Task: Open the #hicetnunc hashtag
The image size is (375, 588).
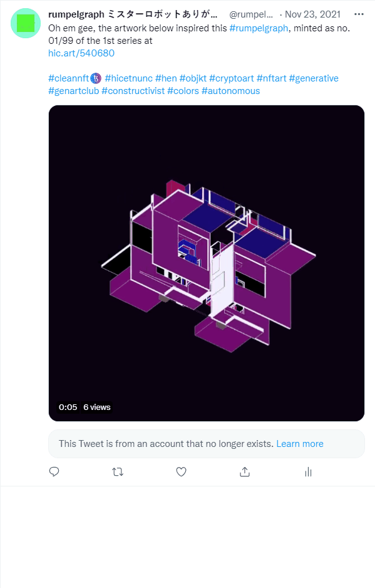Action: (128, 78)
